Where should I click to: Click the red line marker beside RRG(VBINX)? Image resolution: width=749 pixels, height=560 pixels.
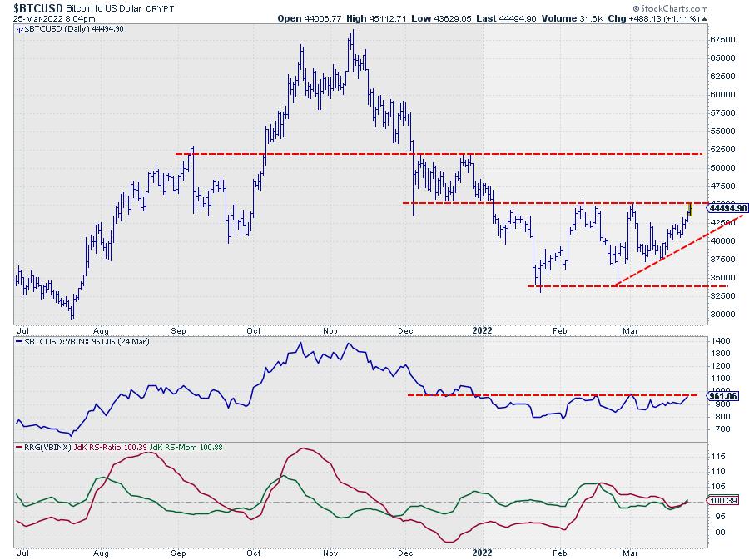pyautogui.click(x=20, y=447)
